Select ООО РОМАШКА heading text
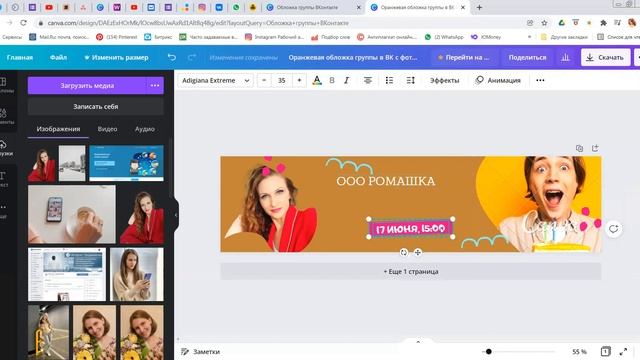640x360 pixels. pyautogui.click(x=386, y=181)
